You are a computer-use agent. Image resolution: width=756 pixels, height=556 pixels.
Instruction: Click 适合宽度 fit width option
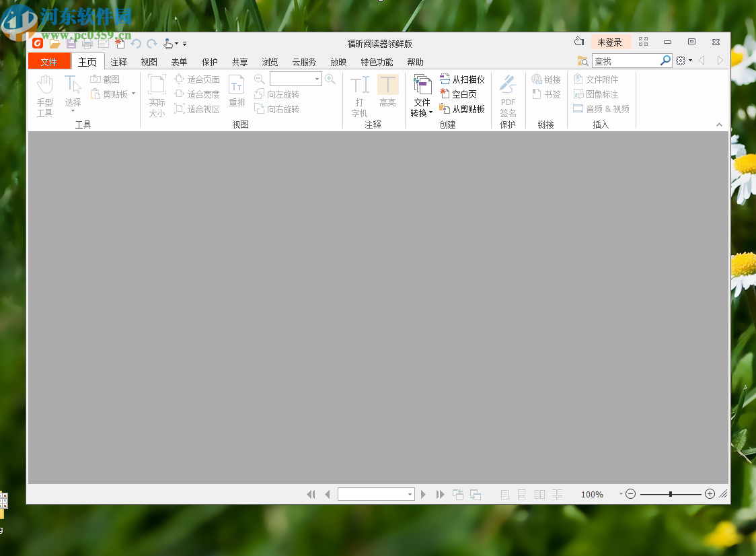[x=197, y=94]
